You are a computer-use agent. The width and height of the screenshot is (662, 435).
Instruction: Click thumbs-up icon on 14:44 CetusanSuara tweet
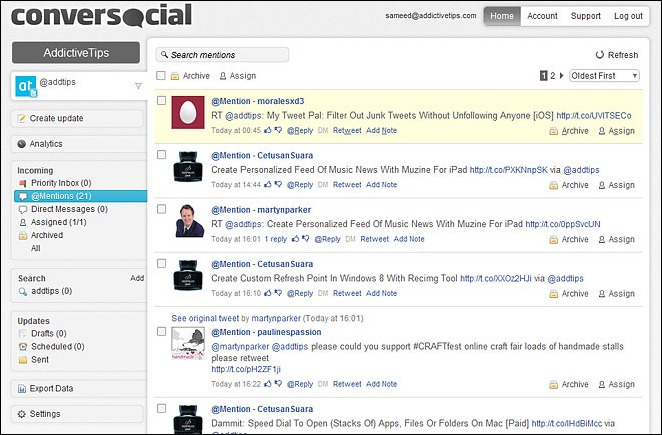[x=268, y=185]
